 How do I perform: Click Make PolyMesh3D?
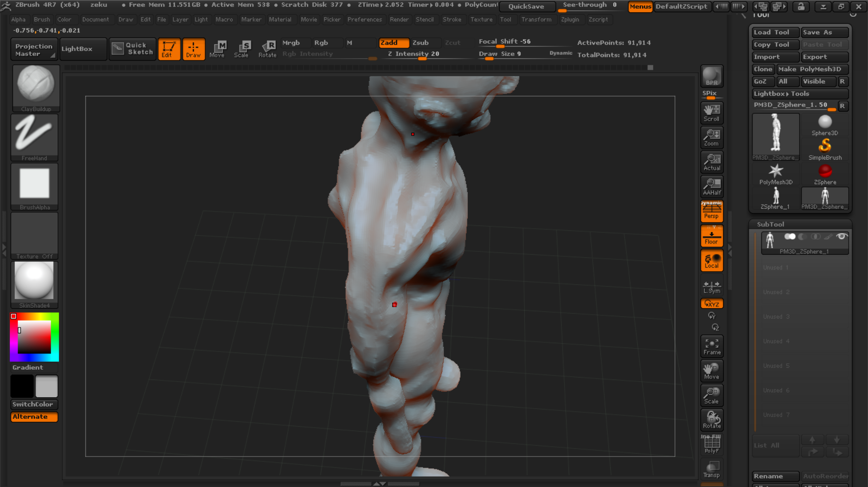click(813, 69)
